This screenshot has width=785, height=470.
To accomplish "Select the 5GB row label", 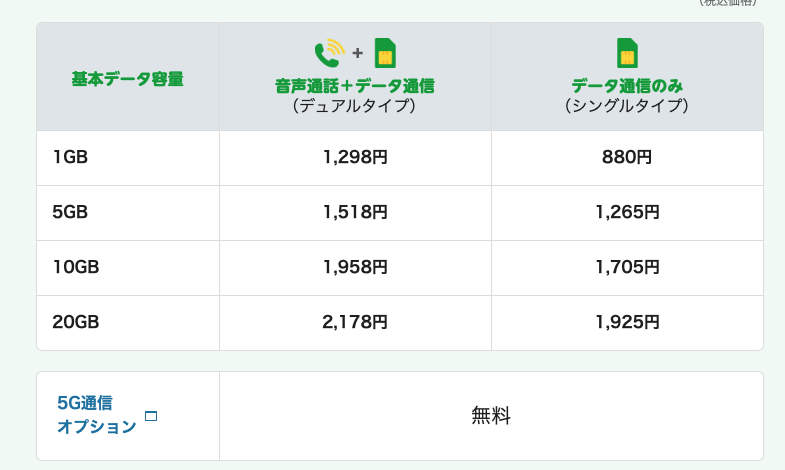I will (70, 212).
